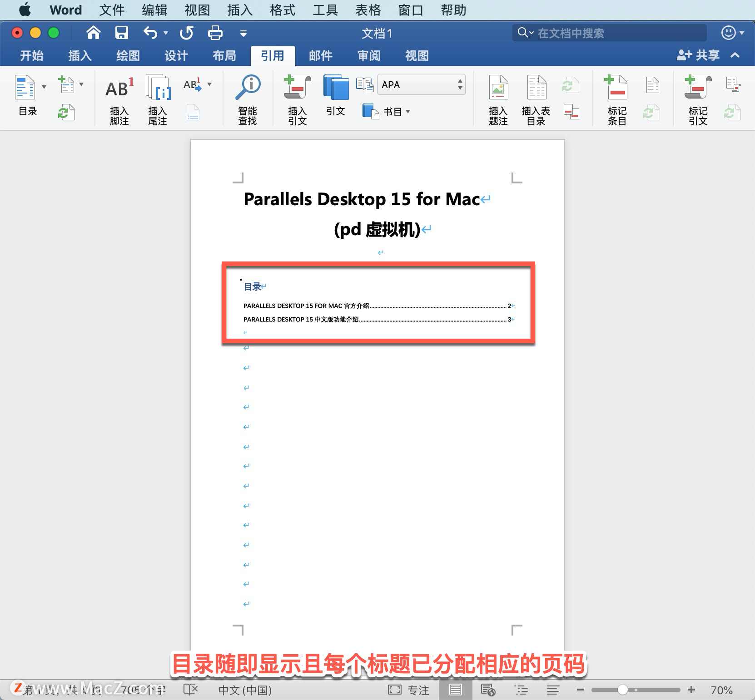This screenshot has height=700, width=755.
Task: Click TOC entry 官方介绍 line
Action: click(378, 306)
